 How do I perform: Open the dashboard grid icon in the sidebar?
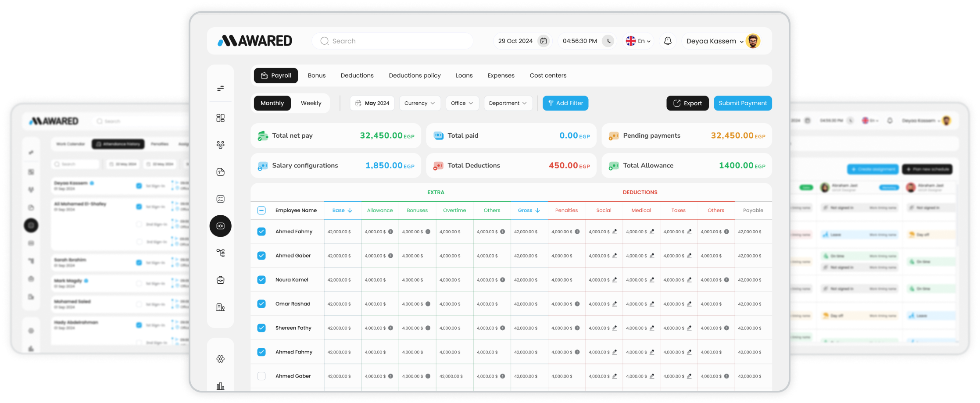pos(220,118)
